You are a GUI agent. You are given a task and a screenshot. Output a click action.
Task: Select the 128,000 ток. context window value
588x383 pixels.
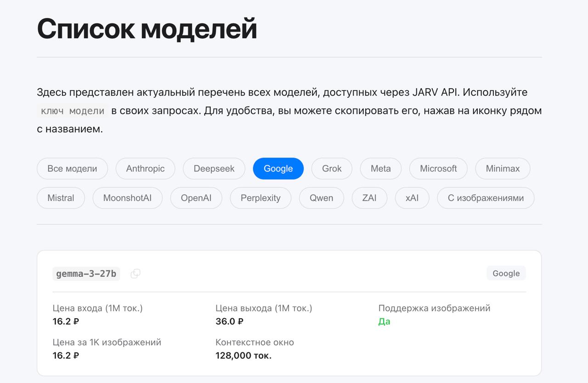tap(243, 355)
